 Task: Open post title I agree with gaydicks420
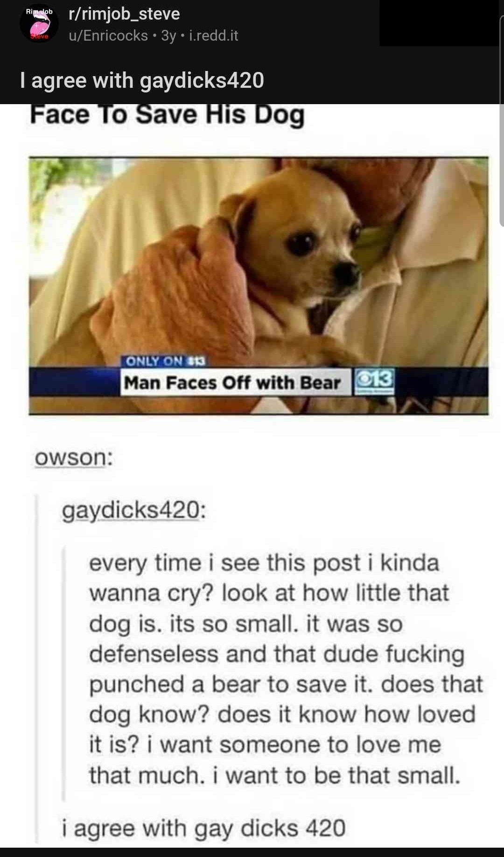[142, 80]
